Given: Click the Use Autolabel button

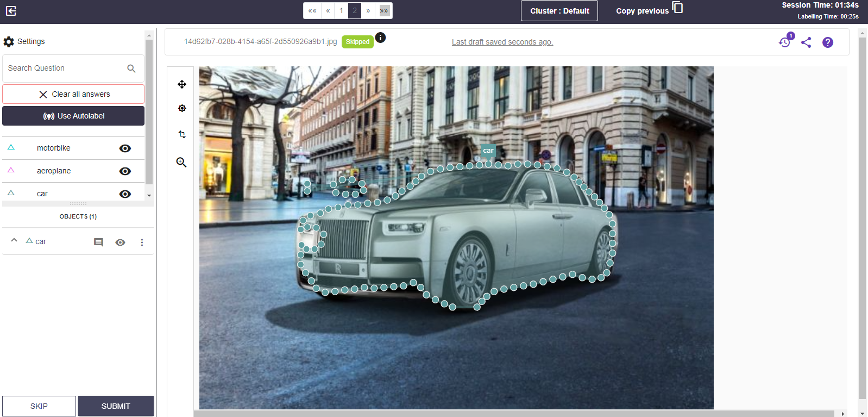Looking at the screenshot, I should 73,116.
